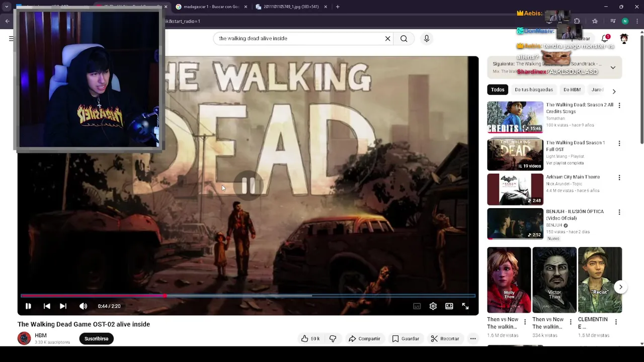This screenshot has height=362, width=644.
Task: Enter fullscreen mode
Action: point(465,306)
